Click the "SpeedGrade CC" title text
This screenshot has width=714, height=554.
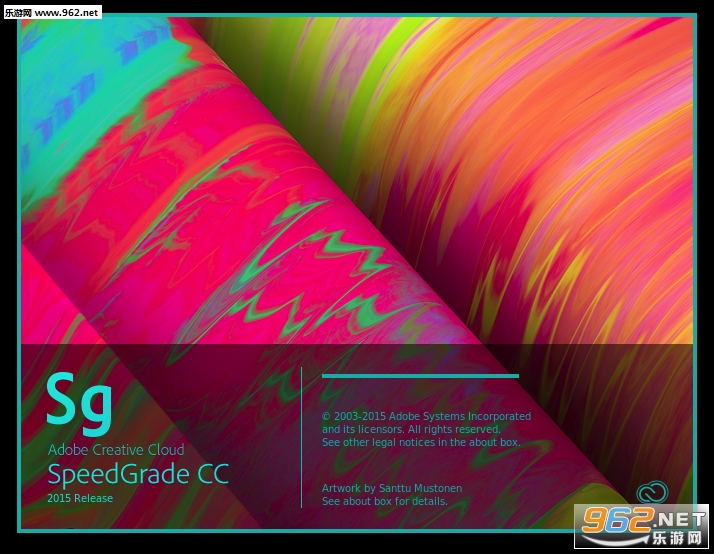(138, 474)
